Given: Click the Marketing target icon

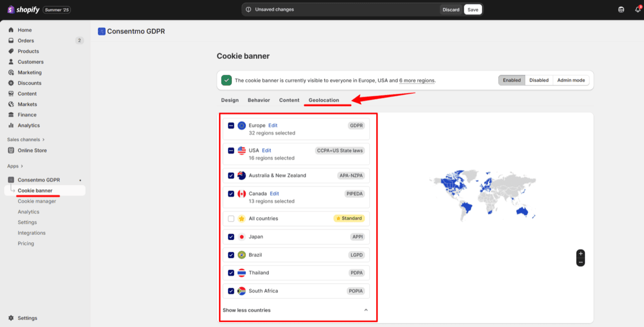Looking at the screenshot, I should pyautogui.click(x=11, y=73).
